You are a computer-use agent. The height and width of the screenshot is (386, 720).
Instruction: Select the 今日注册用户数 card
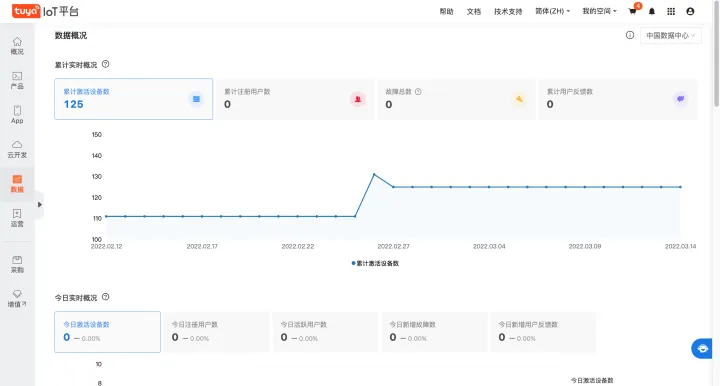tap(216, 332)
